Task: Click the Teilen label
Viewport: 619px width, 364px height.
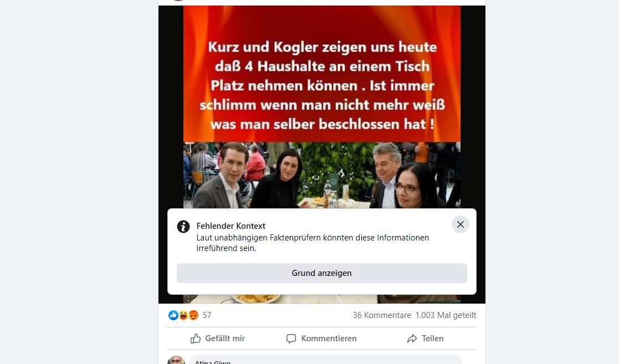Action: (x=433, y=339)
